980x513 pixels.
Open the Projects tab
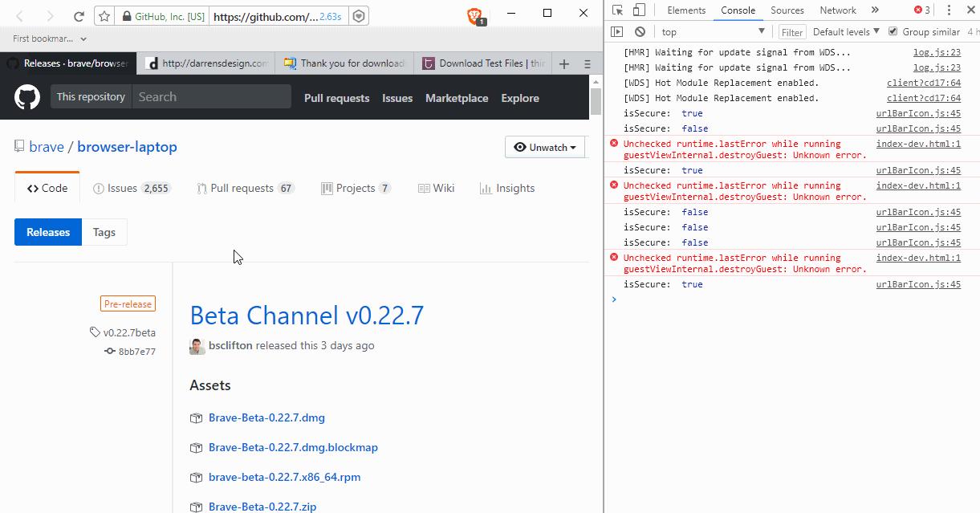(356, 189)
